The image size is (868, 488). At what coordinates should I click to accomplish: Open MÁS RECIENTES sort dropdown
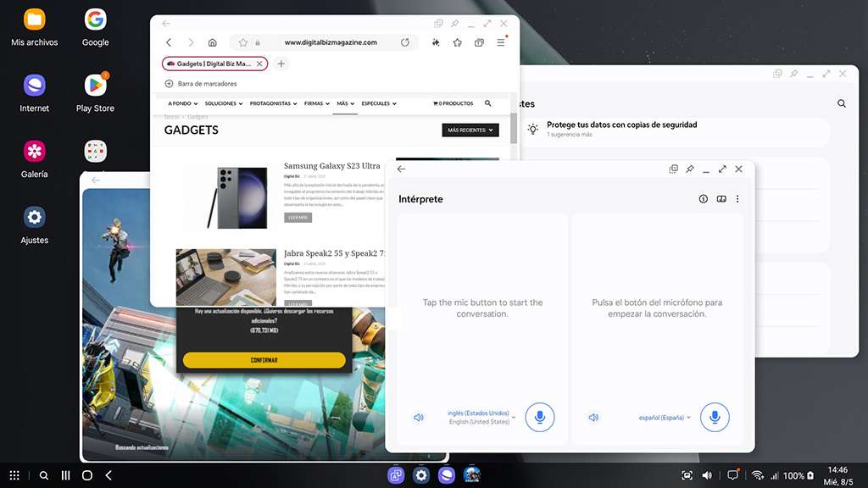click(470, 130)
